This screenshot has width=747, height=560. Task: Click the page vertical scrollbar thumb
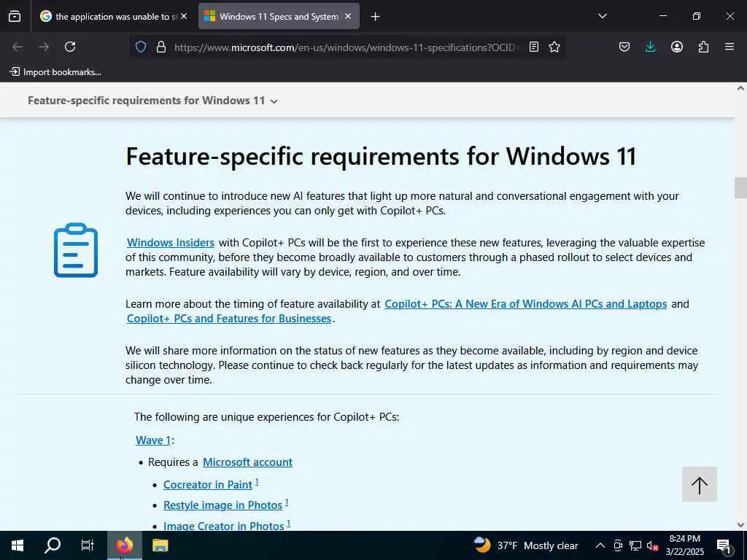[740, 187]
